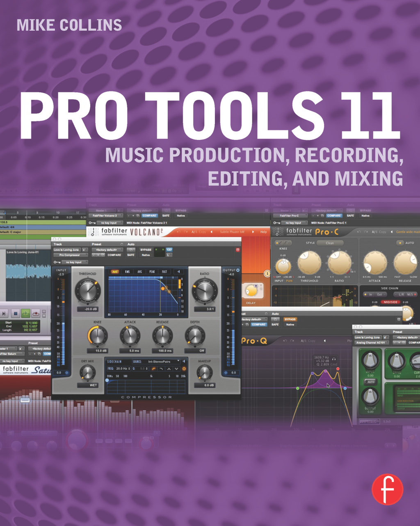Switch to the RMS metering tab
This screenshot has height=526, width=420.
(127, 272)
